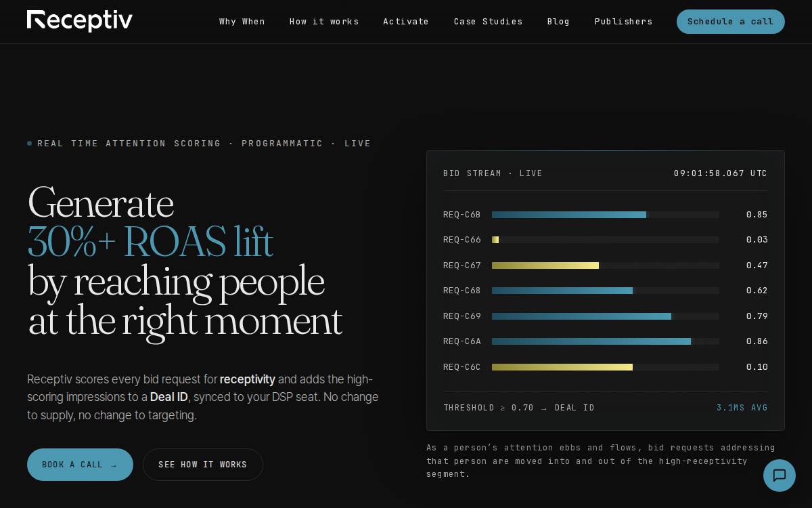Click the 0.47 score value
Viewport: 812px width, 508px height.
(x=757, y=266)
